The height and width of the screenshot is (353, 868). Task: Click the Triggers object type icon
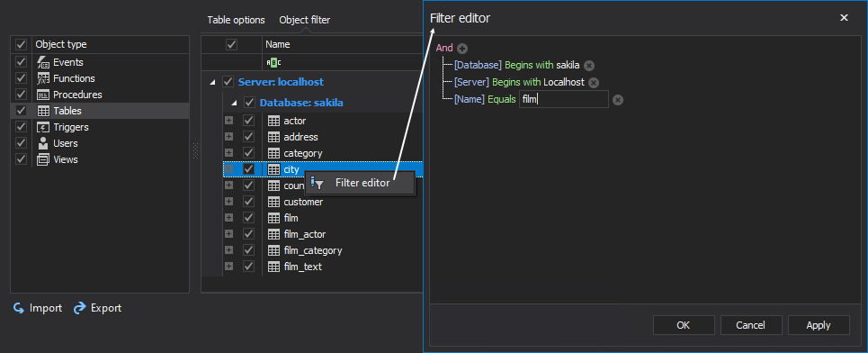pos(42,127)
